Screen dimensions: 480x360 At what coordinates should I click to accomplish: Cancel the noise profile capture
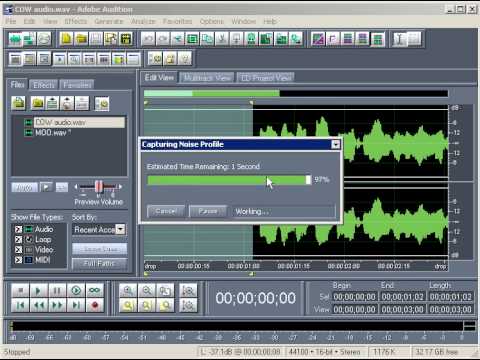pos(166,211)
